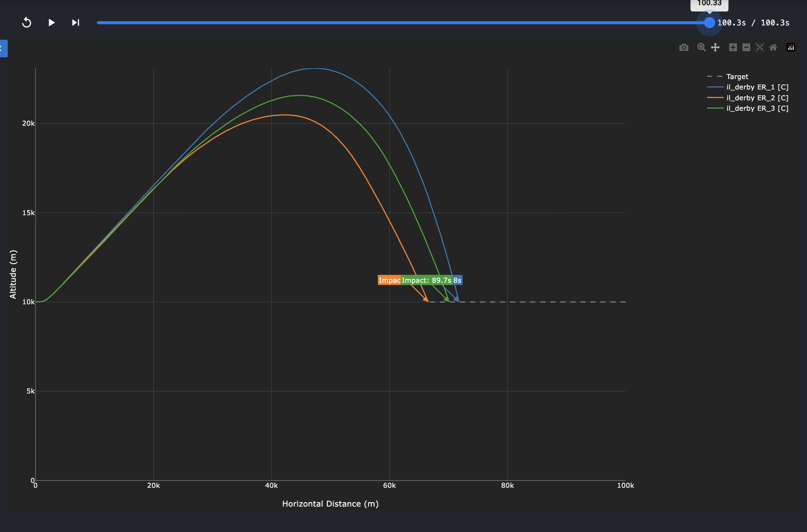Click the green Impact: 89.7s annotation
This screenshot has width=807, height=532.
click(426, 280)
